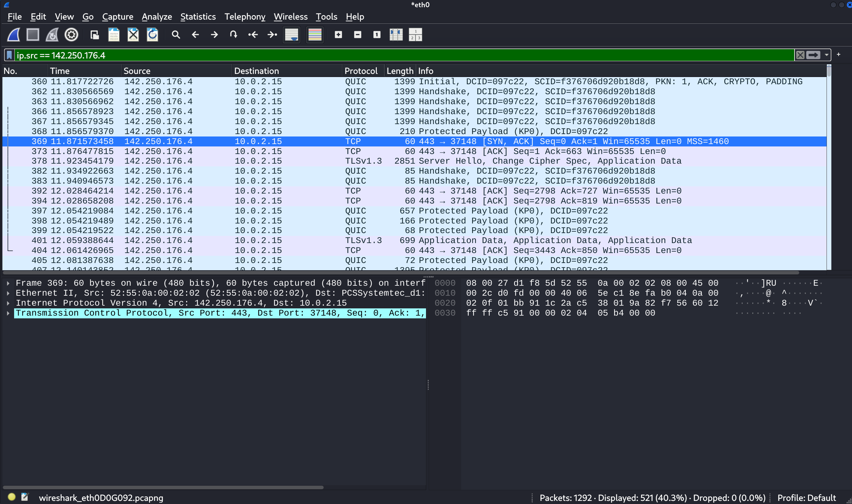Open layout preferences toolbar icon
This screenshot has width=852, height=504.
click(x=415, y=35)
